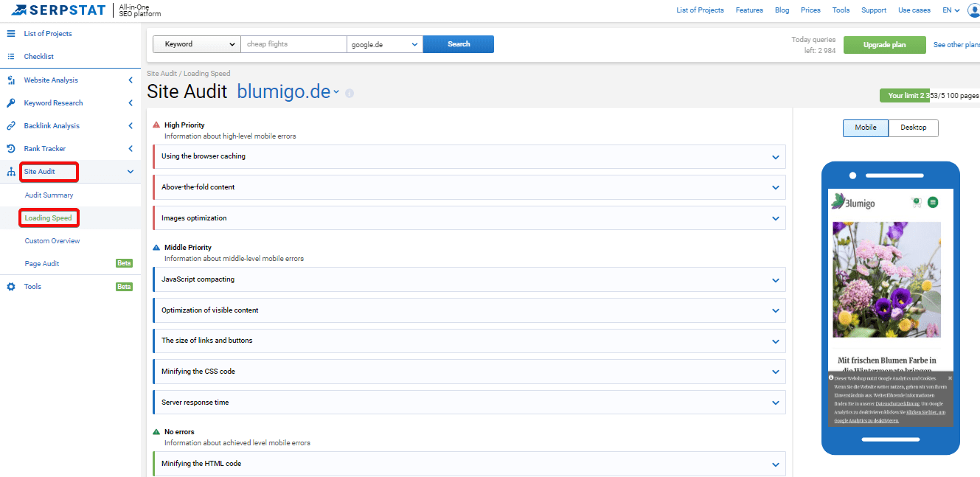The height and width of the screenshot is (477, 980).
Task: Open List of Projects in top navigation
Action: pos(700,10)
